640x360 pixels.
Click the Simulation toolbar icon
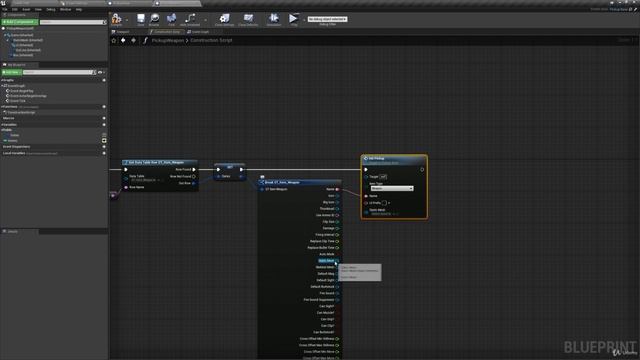[273, 19]
